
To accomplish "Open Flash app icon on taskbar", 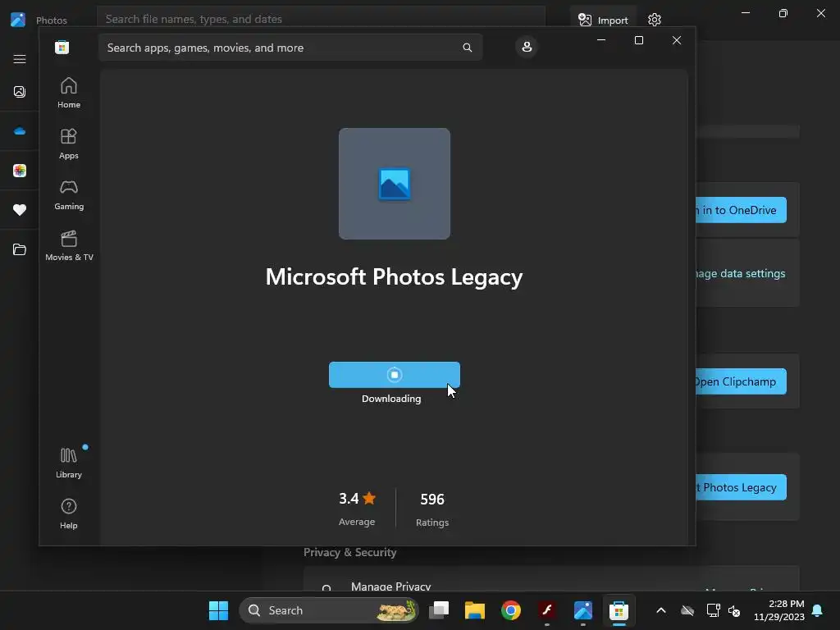I will pyautogui.click(x=547, y=610).
